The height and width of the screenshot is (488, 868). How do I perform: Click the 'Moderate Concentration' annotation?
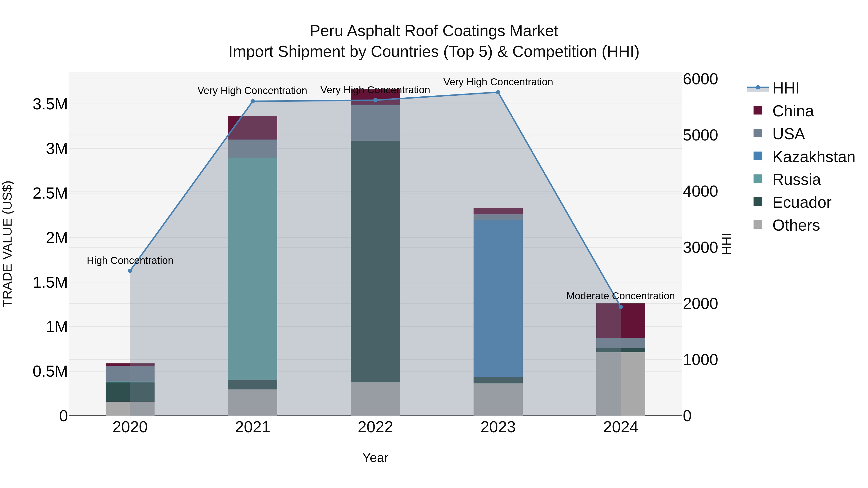tap(621, 296)
